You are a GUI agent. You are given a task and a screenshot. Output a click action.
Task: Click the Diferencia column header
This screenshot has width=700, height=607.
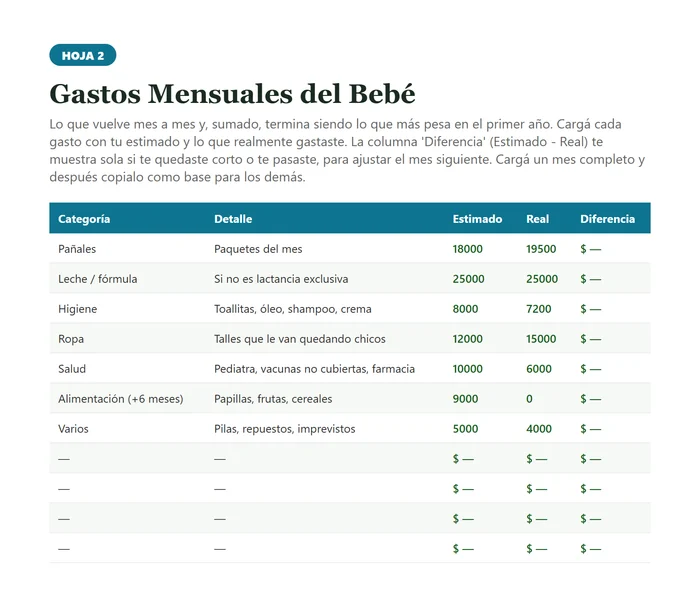click(x=608, y=219)
